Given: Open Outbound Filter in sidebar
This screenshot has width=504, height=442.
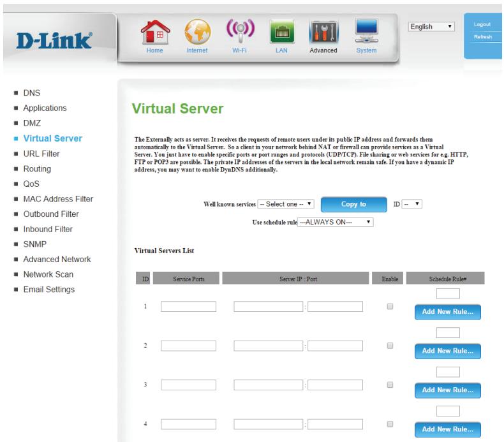Looking at the screenshot, I should pos(51,214).
